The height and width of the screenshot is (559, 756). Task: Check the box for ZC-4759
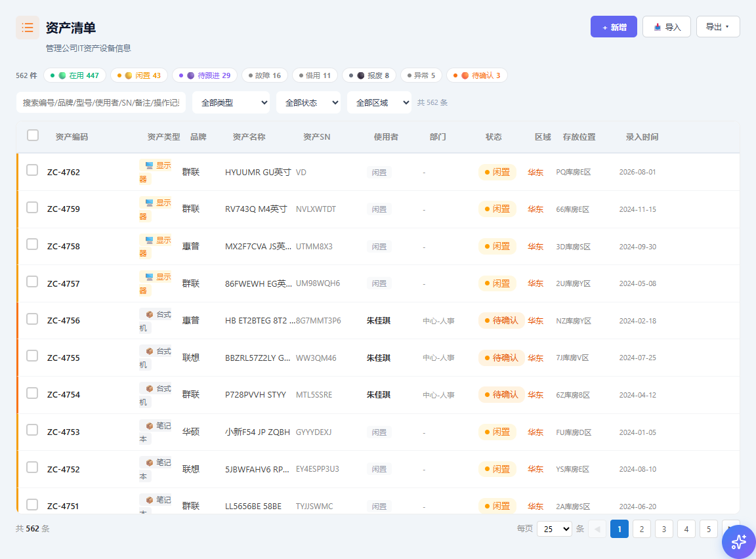pyautogui.click(x=32, y=207)
